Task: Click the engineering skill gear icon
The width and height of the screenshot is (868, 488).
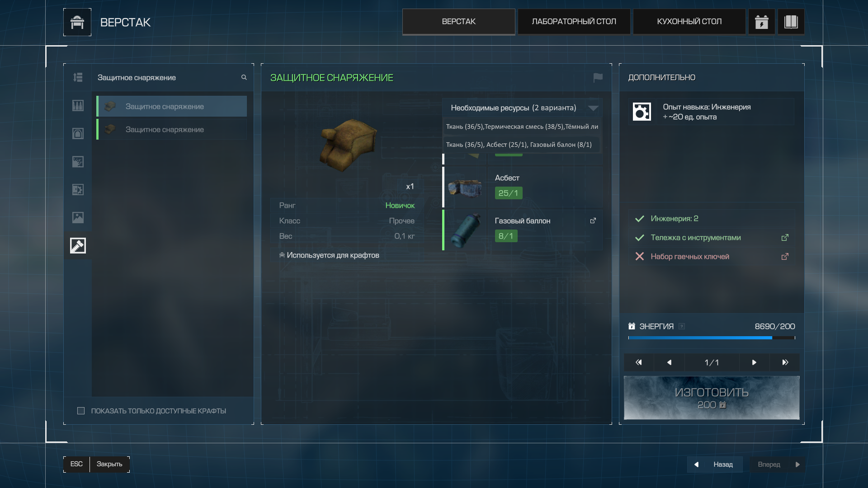Action: point(642,112)
